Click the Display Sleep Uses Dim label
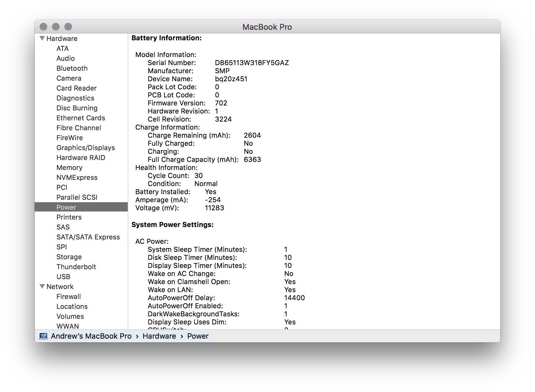Screen dimensions: 535x392 pos(187,322)
